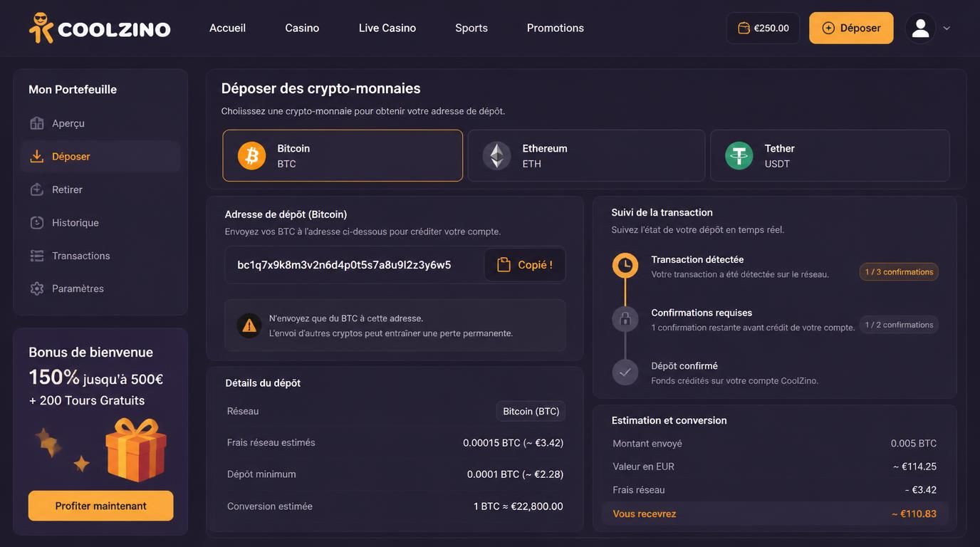Open Paramètres settings
The height and width of the screenshot is (547, 980).
[100, 288]
